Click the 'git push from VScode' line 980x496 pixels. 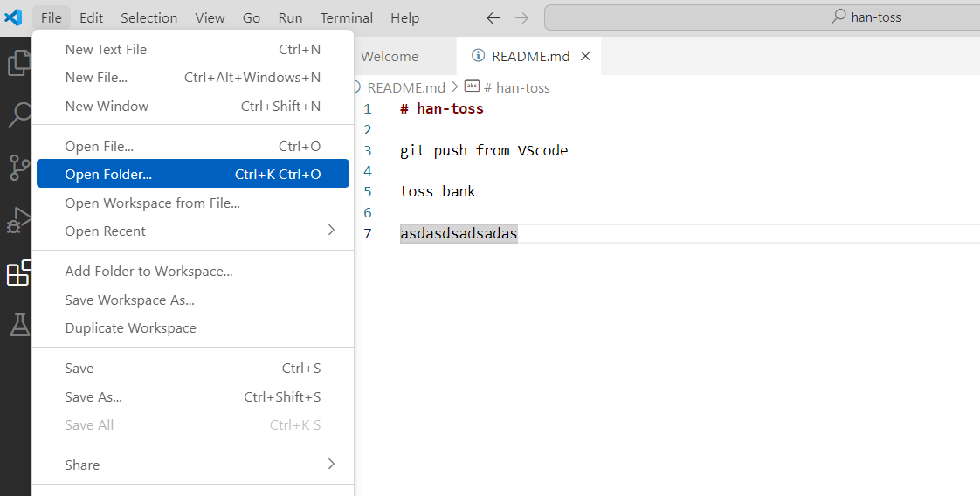[484, 150]
